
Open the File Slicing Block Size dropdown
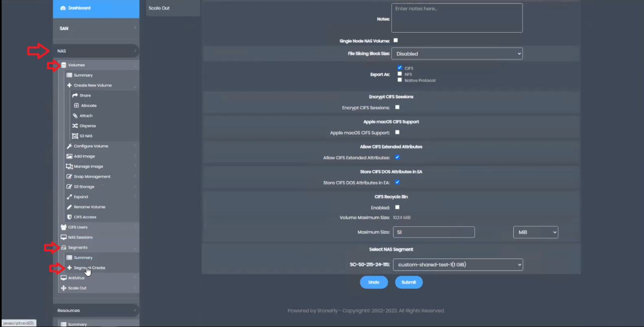(456, 53)
